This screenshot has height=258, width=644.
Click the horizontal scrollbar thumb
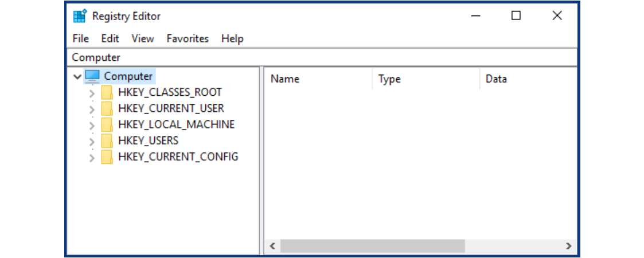tap(373, 246)
